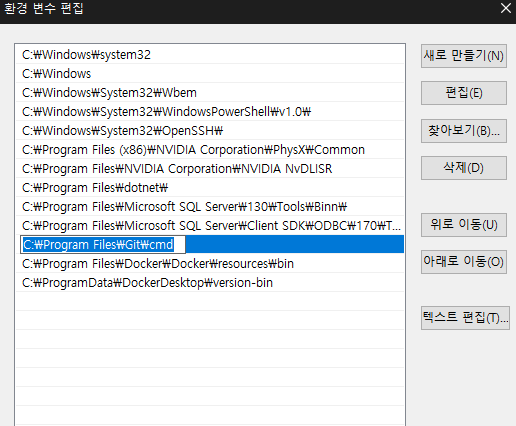
Task: Select SQL Server\130\Tools\Binn entry
Action: coord(210,206)
